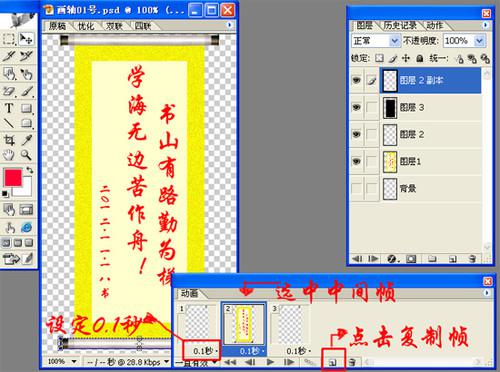The width and height of the screenshot is (500, 372).
Task: Select the Hand tool
Action: click(x=9, y=155)
